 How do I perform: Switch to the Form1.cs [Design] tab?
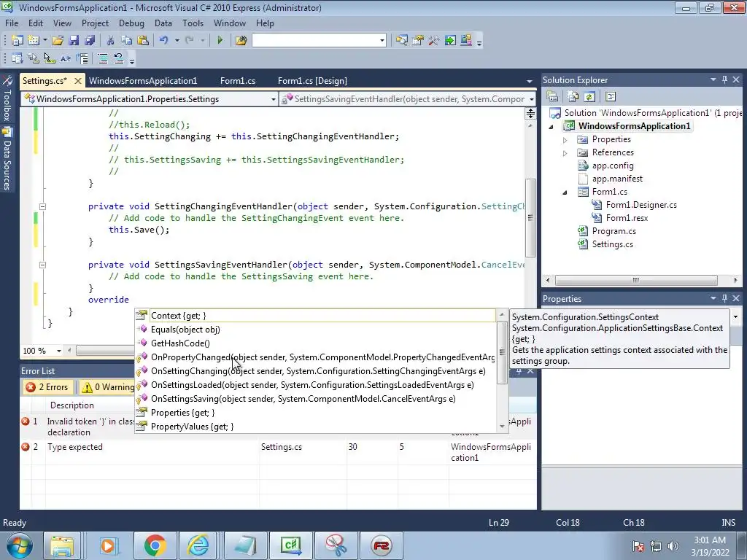[x=312, y=80]
